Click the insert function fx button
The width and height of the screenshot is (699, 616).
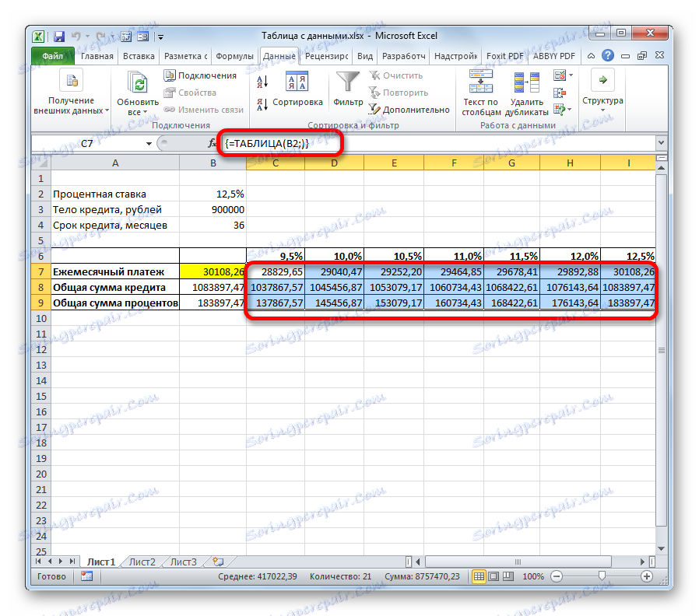pos(213,143)
